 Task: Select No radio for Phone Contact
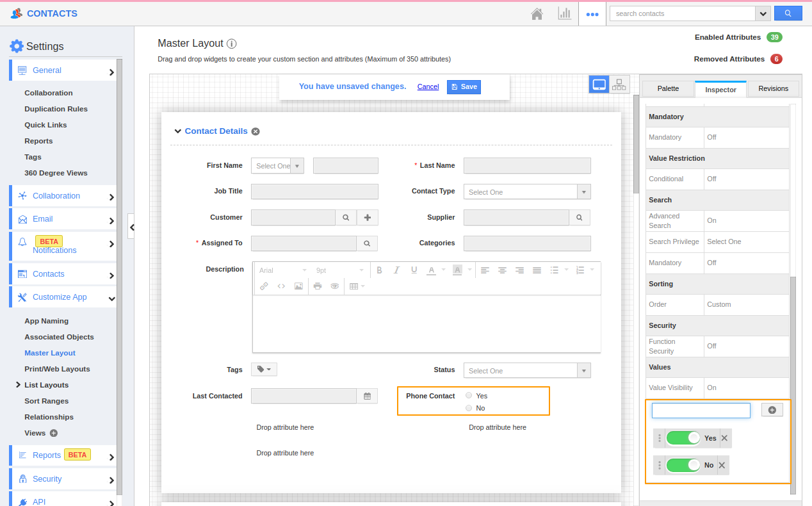[469, 408]
